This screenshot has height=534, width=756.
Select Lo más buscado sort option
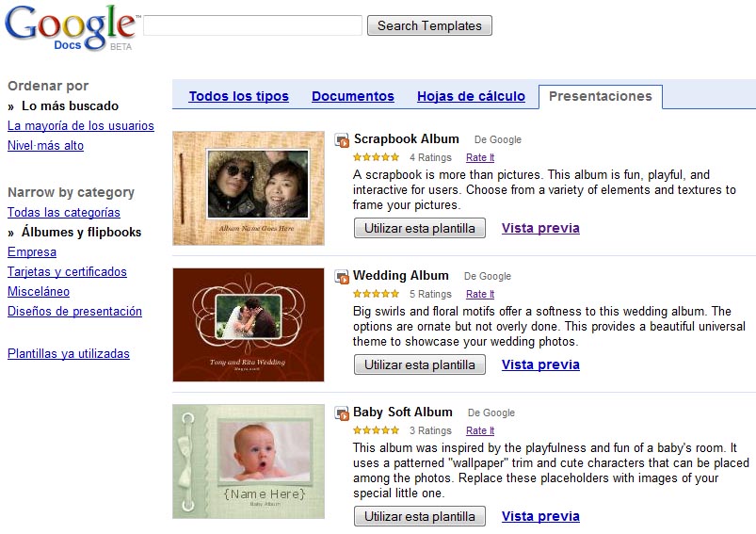coord(70,105)
